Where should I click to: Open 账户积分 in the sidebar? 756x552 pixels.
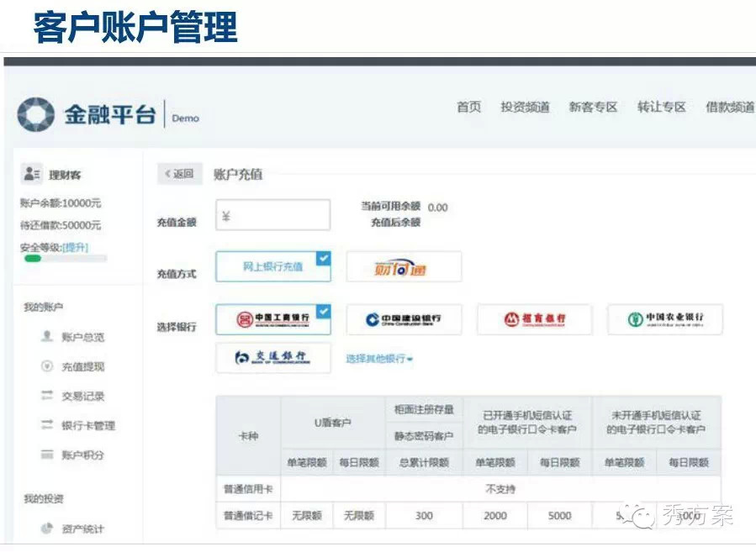[82, 455]
